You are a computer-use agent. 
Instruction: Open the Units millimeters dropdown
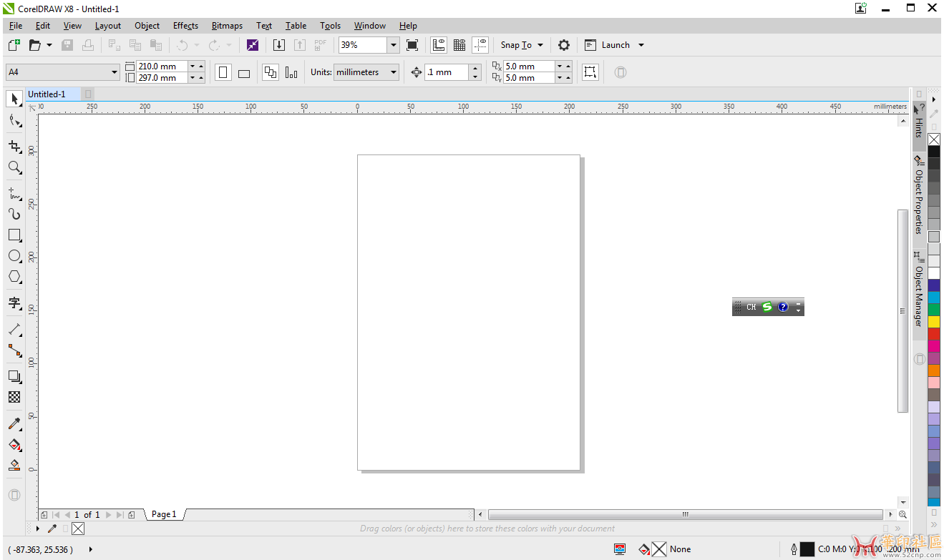[394, 72]
